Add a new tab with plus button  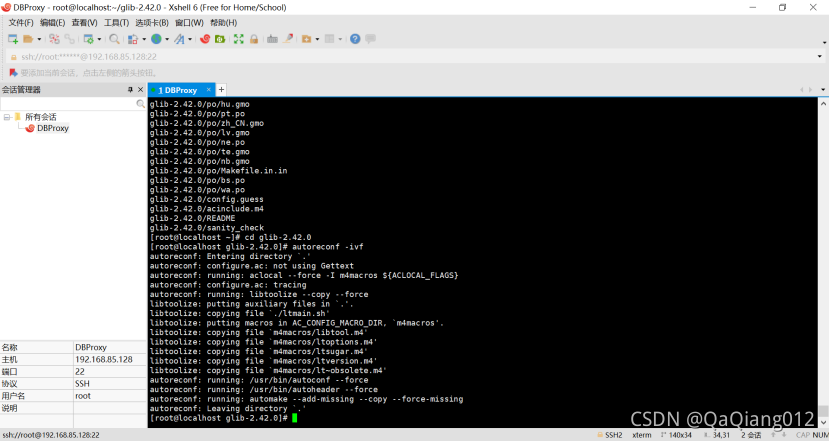point(221,89)
